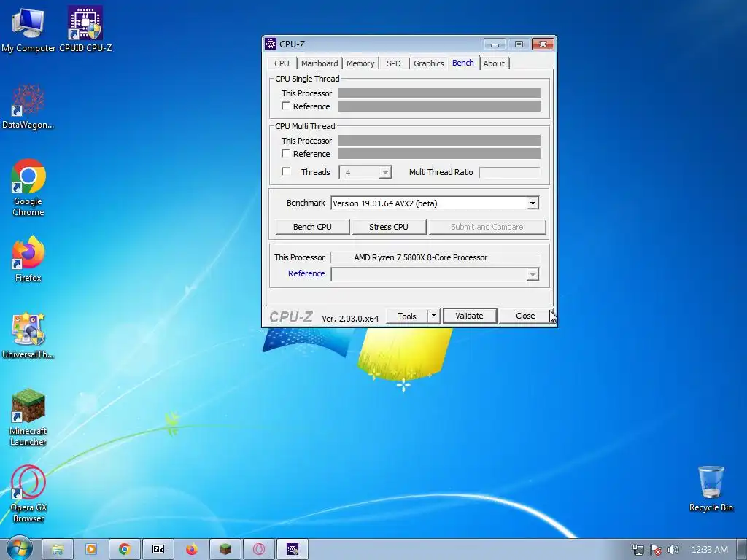Select the CPUID CPU-Z desktop shortcut
The image size is (747, 560).
[85, 28]
